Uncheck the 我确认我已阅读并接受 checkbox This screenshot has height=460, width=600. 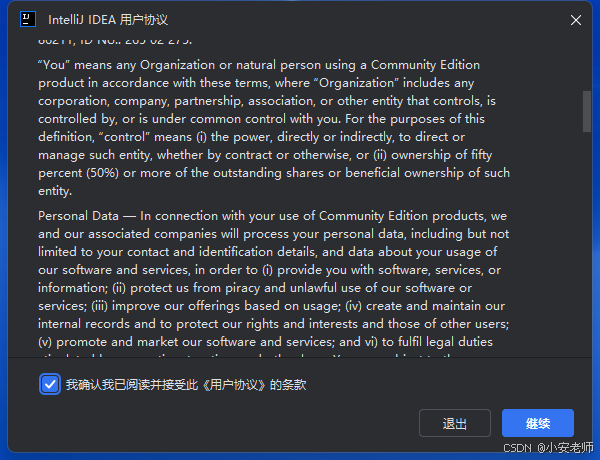point(50,384)
